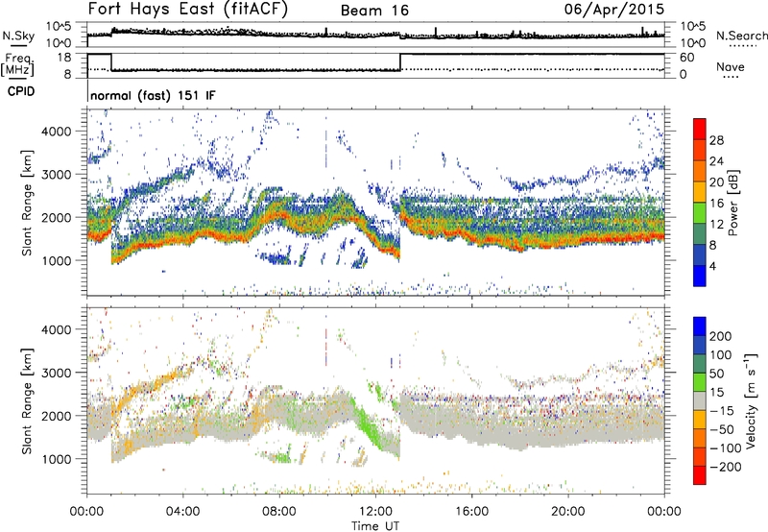Click the "Nave" legend label

coord(731,66)
